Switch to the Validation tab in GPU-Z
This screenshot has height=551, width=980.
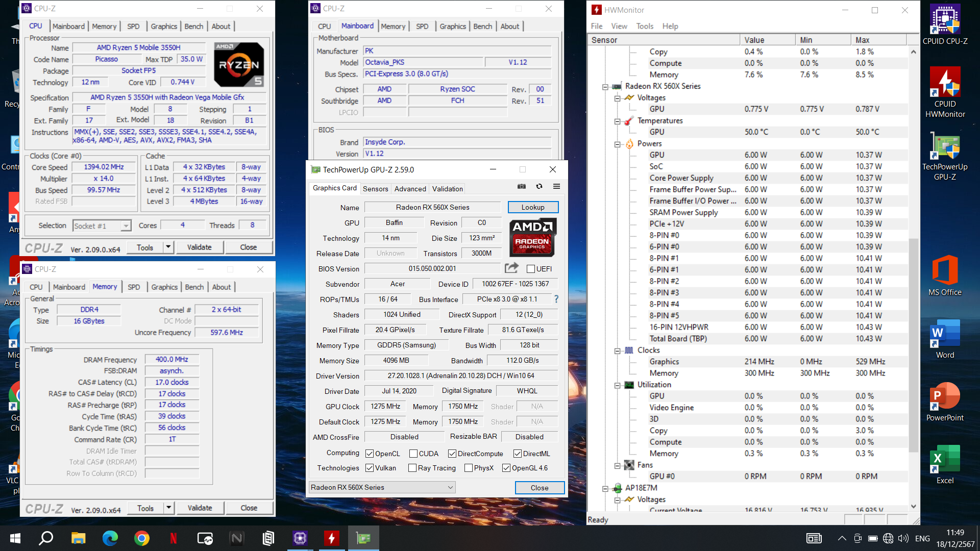(447, 189)
